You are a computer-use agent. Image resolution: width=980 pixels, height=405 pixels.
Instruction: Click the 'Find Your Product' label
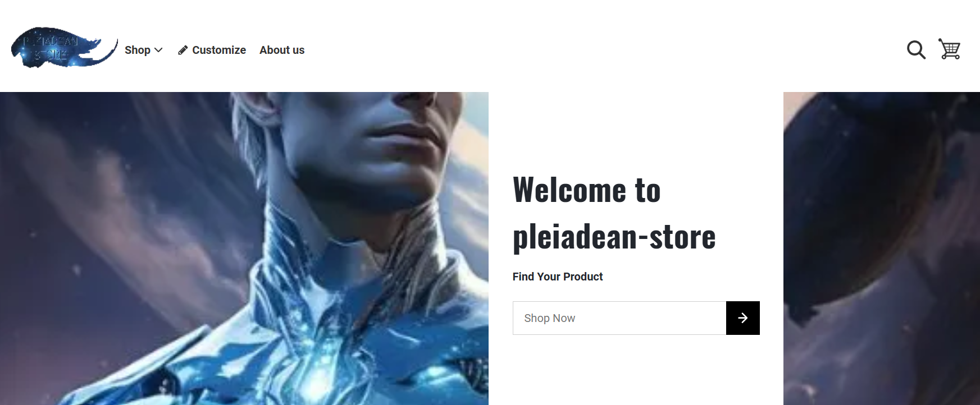[x=558, y=277]
